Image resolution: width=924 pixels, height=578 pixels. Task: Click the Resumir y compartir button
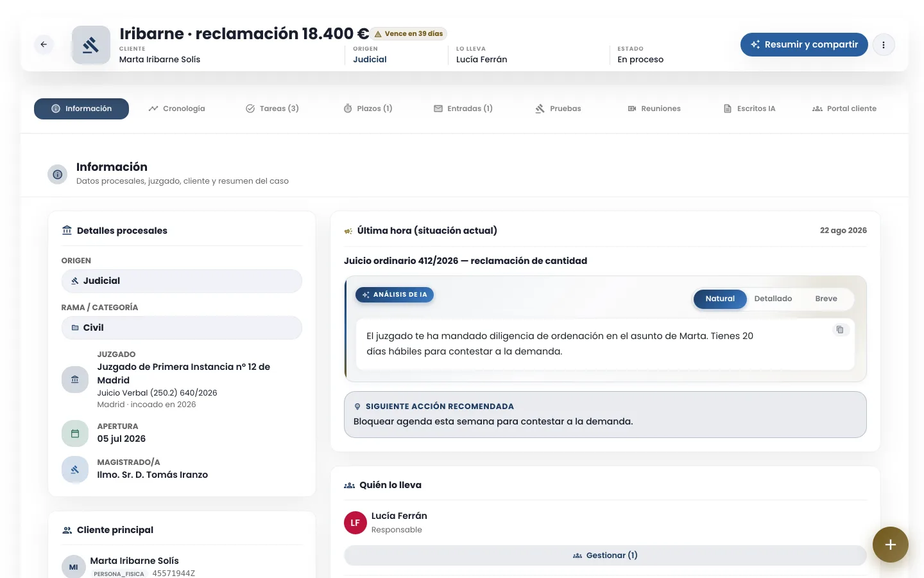tap(804, 44)
